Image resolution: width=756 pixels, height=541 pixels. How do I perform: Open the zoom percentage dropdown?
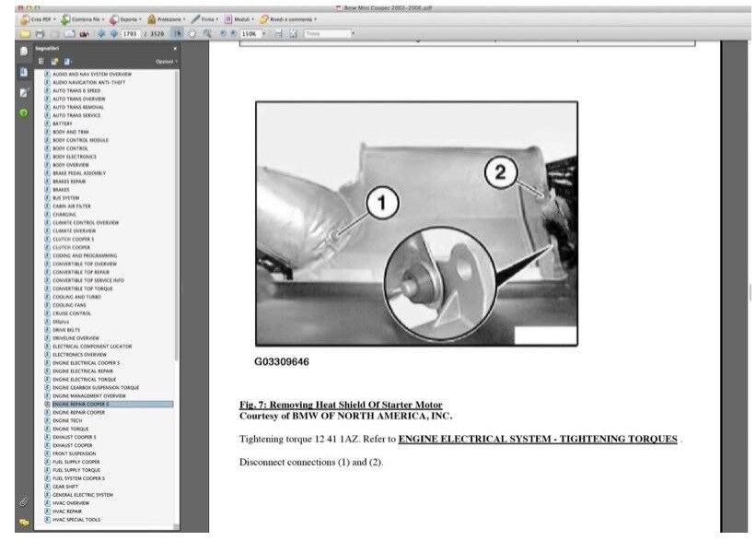[x=267, y=33]
